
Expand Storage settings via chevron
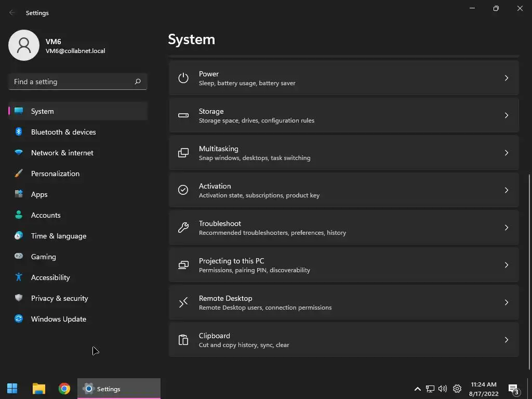(506, 115)
